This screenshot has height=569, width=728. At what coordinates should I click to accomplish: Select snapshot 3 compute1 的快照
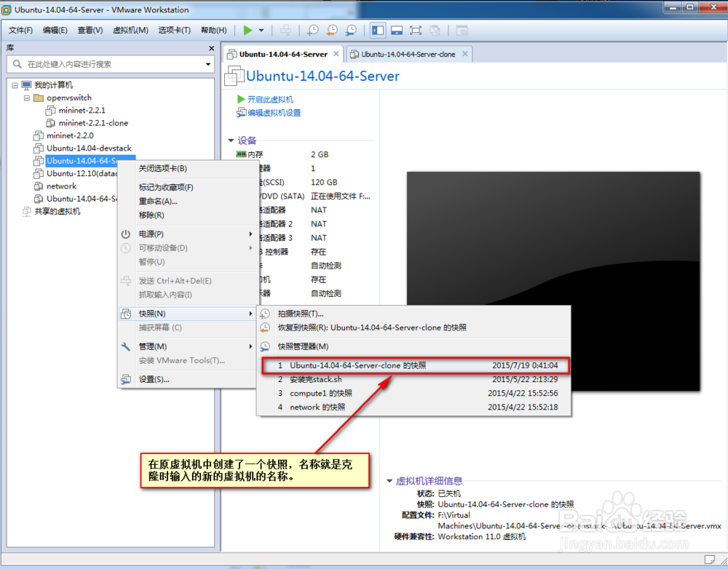[x=414, y=394]
